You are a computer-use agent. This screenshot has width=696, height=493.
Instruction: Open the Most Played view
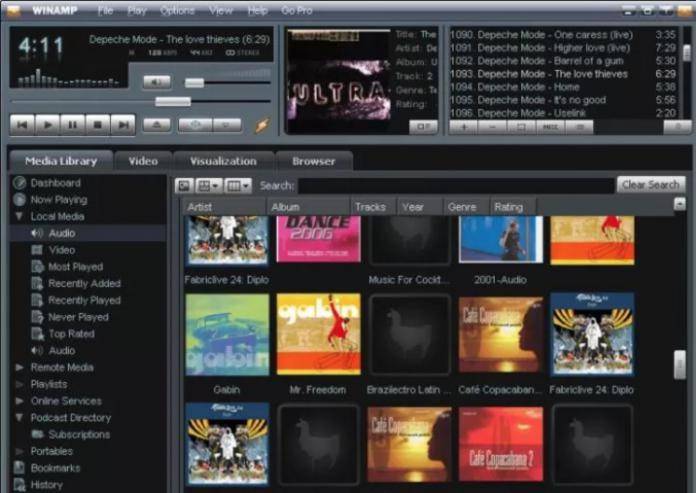(75, 267)
